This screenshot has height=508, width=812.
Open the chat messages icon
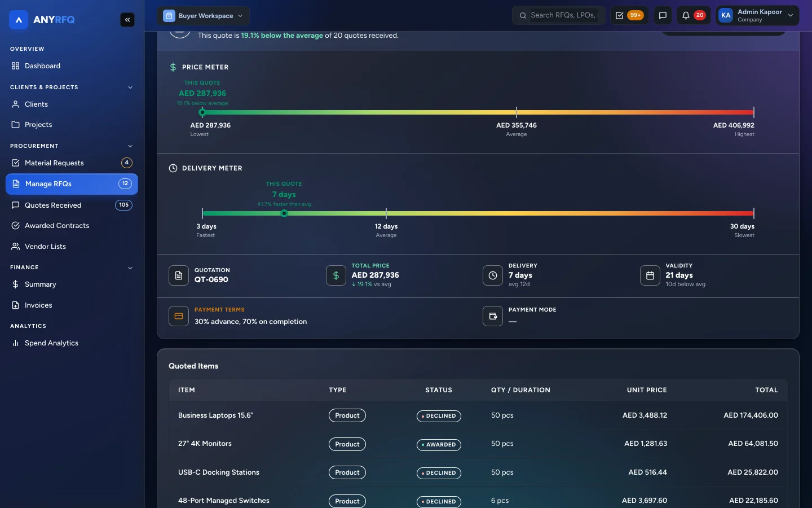pyautogui.click(x=663, y=15)
